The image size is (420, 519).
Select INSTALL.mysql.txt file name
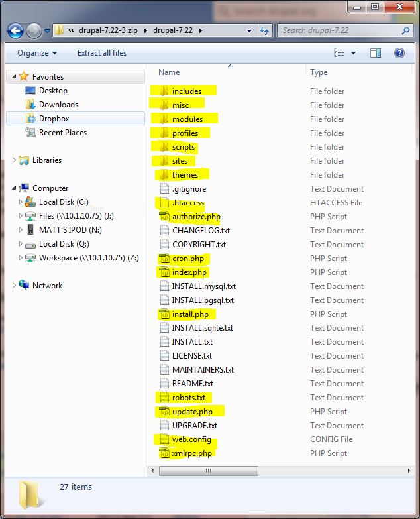tap(204, 286)
